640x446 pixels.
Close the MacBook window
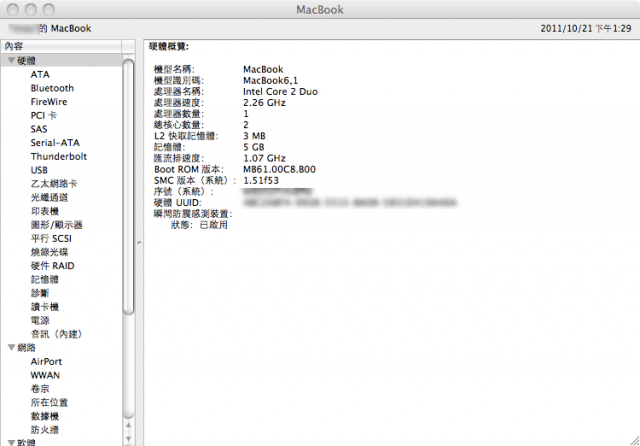coord(13,9)
